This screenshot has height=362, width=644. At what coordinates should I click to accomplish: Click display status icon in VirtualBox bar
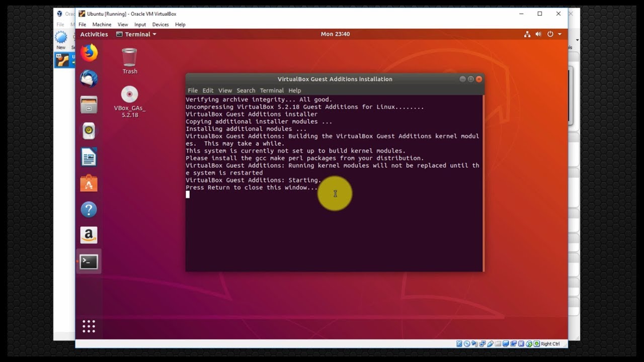(x=506, y=344)
